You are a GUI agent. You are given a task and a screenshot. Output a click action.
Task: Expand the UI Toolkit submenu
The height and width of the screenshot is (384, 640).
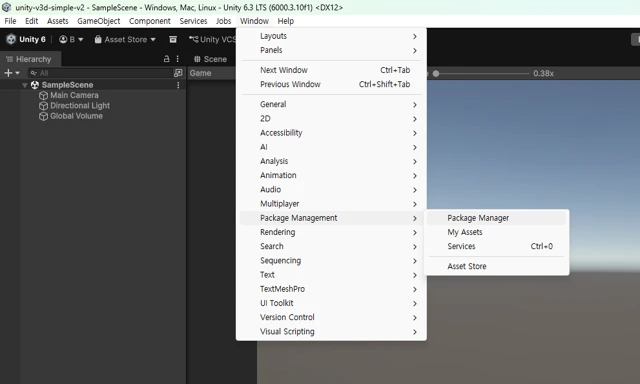coord(331,303)
